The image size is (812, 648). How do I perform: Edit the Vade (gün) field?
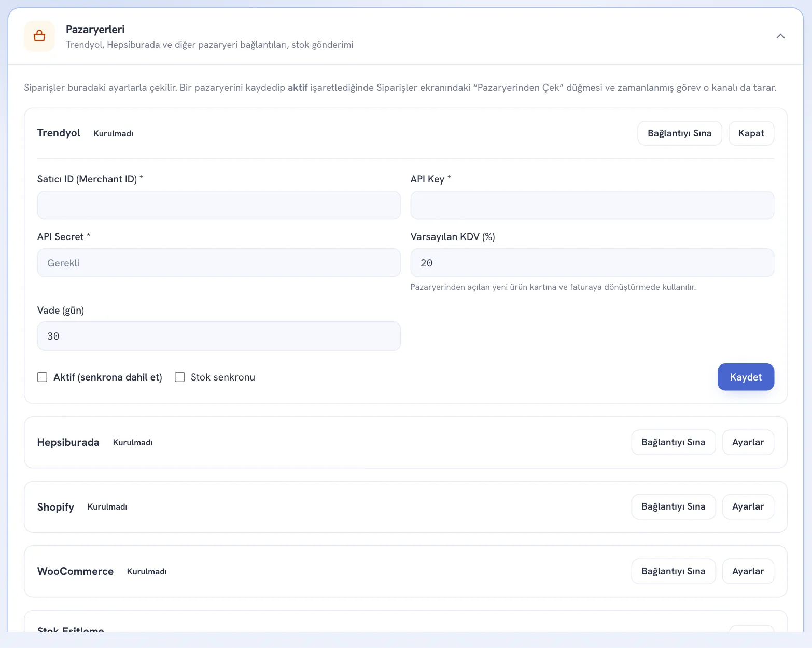(x=219, y=336)
